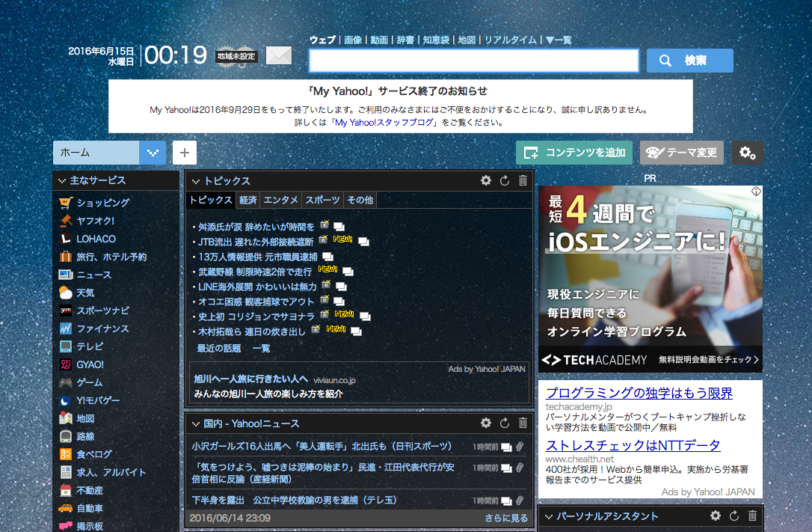The height and width of the screenshot is (532, 812).
Task: Click the ゲーム controller icon
Action: [65, 382]
